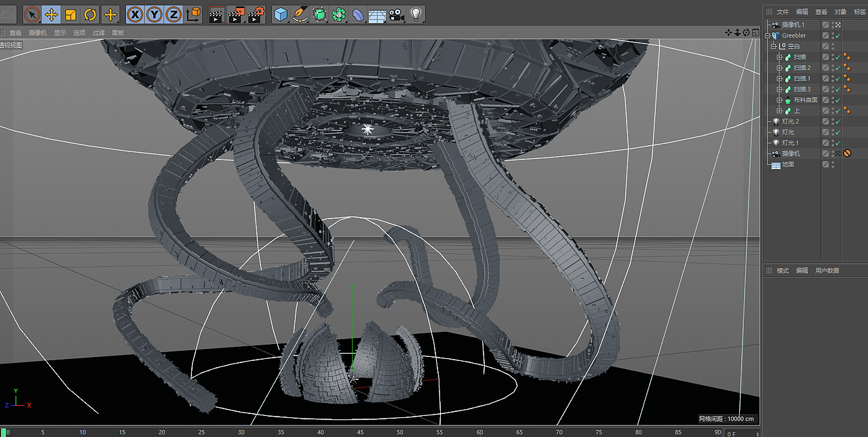The image size is (868, 437).
Task: Add a Cube primitive object
Action: 281,14
